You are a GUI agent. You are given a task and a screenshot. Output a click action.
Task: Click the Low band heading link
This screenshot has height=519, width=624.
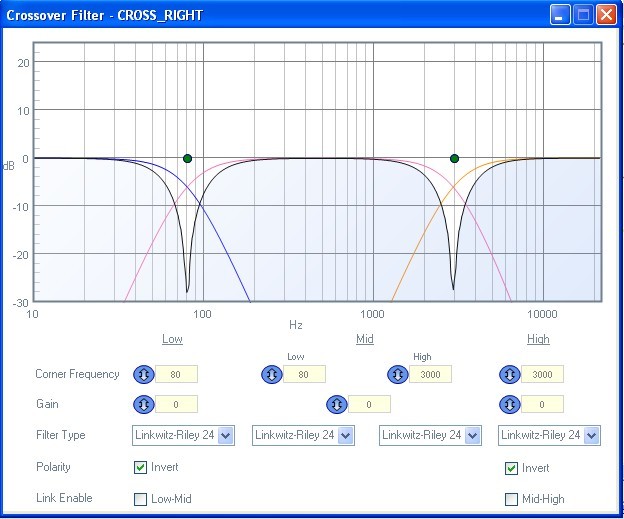click(x=172, y=339)
